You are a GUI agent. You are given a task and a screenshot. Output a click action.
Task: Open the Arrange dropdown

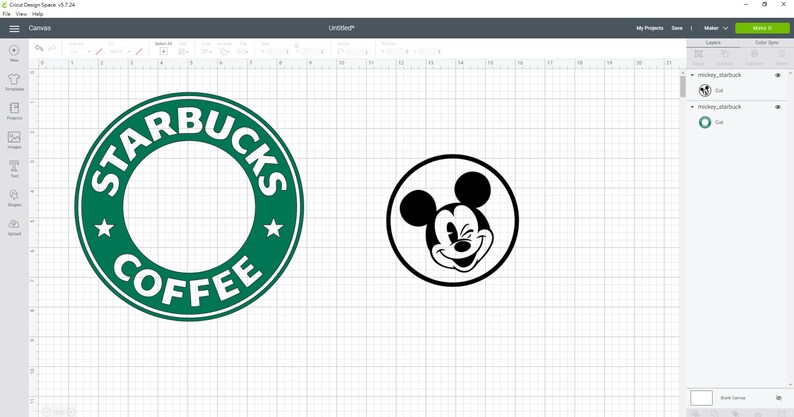[225, 51]
